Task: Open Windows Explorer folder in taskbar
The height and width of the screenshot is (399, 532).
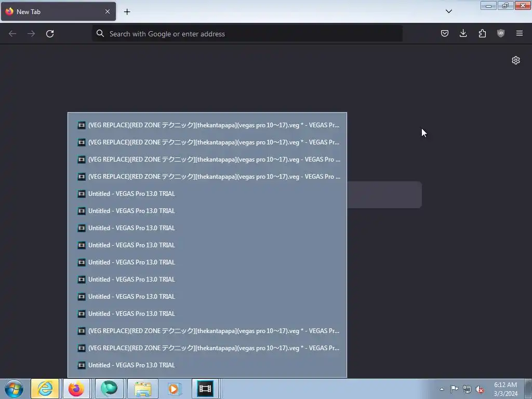Action: click(143, 389)
